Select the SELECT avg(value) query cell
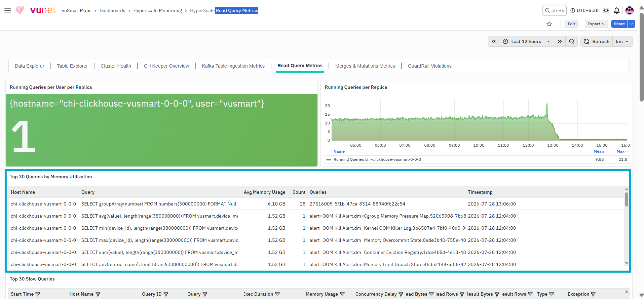644x299 pixels. [159, 216]
